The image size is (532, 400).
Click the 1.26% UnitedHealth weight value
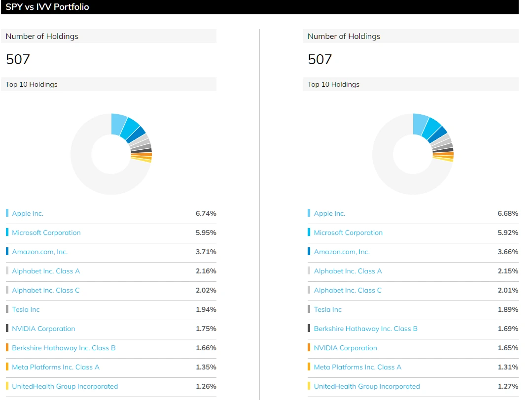tap(206, 386)
